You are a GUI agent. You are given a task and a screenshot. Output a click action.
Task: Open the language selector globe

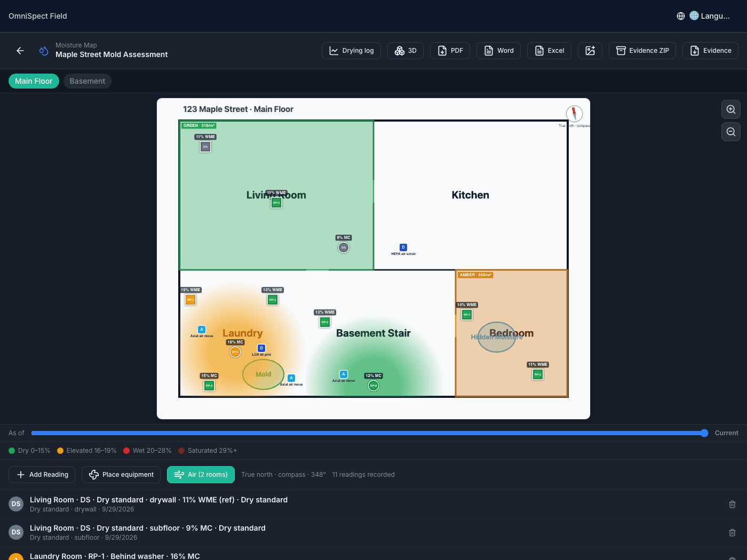pyautogui.click(x=681, y=16)
